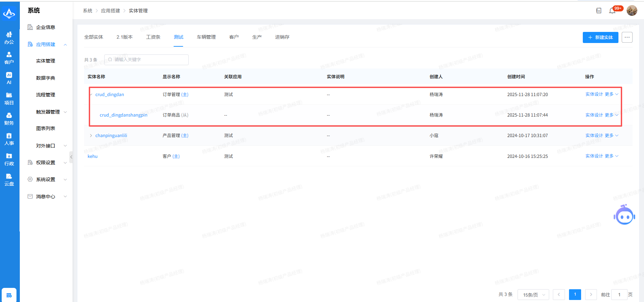Switch to the 车辆管理 tab

206,37
